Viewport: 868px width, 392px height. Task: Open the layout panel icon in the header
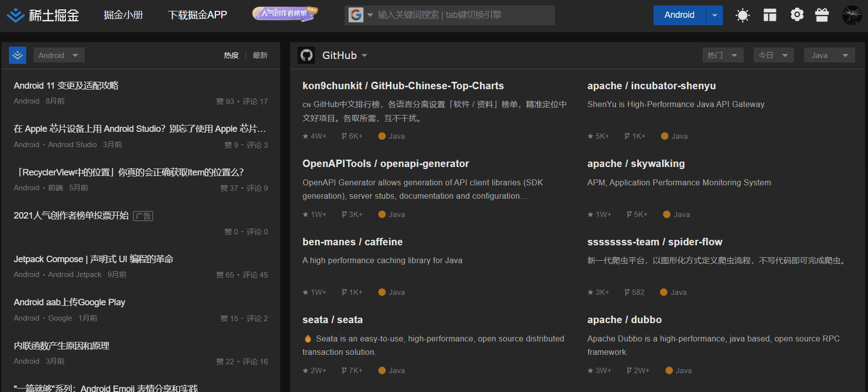[769, 15]
